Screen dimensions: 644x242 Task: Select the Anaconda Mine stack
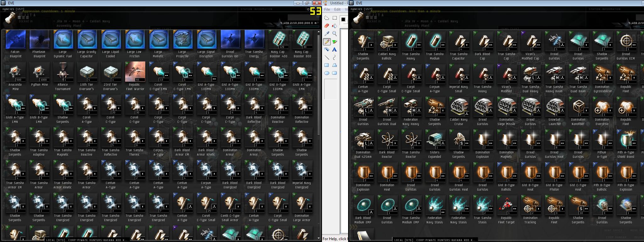click(x=15, y=77)
